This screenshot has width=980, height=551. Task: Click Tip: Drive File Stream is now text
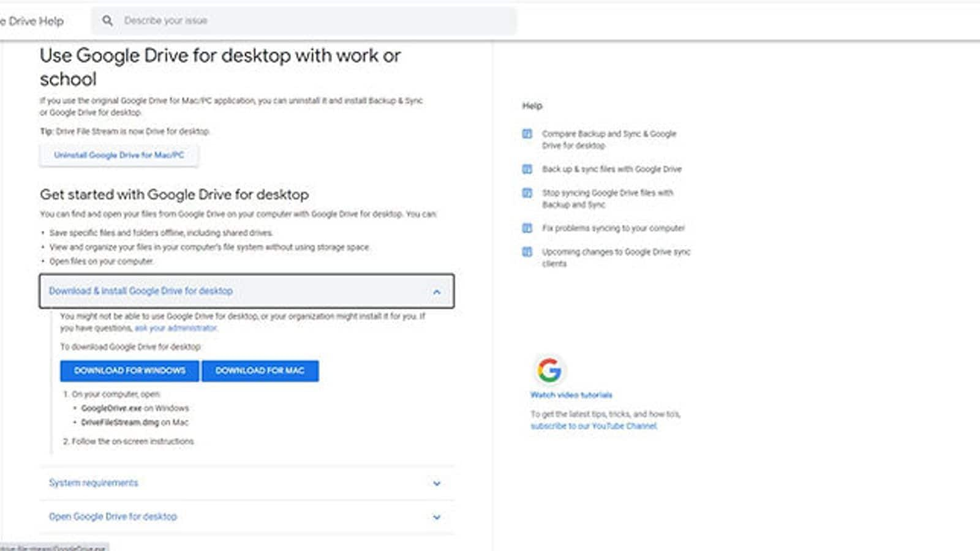[x=124, y=132]
